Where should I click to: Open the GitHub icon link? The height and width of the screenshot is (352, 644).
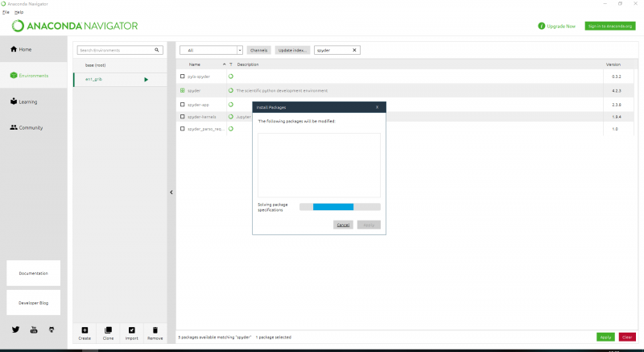[x=52, y=329]
